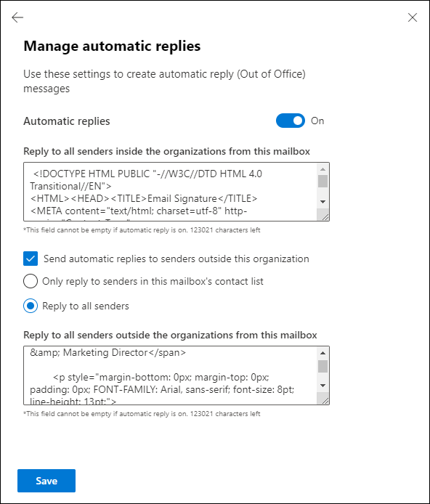Click the up arrow of internal reply scrollbar
This screenshot has width=430, height=504.
323,169
